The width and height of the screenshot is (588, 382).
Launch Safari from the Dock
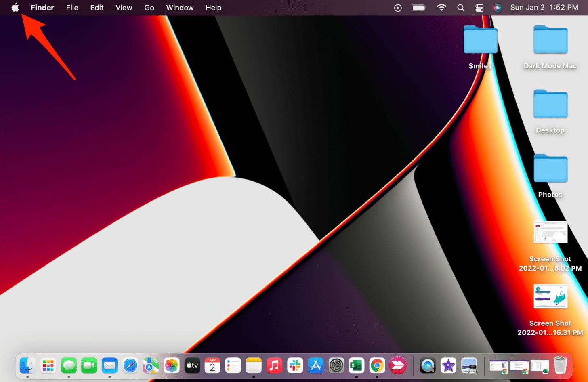click(x=130, y=366)
